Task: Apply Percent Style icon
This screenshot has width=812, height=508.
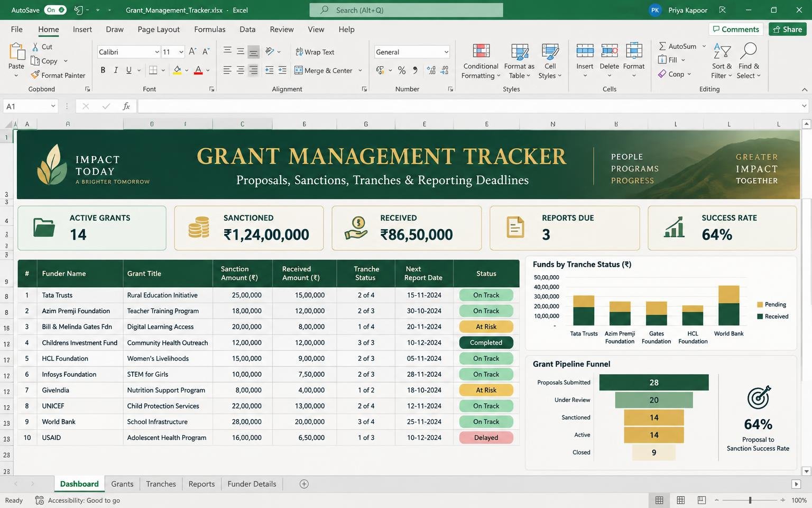Action: point(402,70)
